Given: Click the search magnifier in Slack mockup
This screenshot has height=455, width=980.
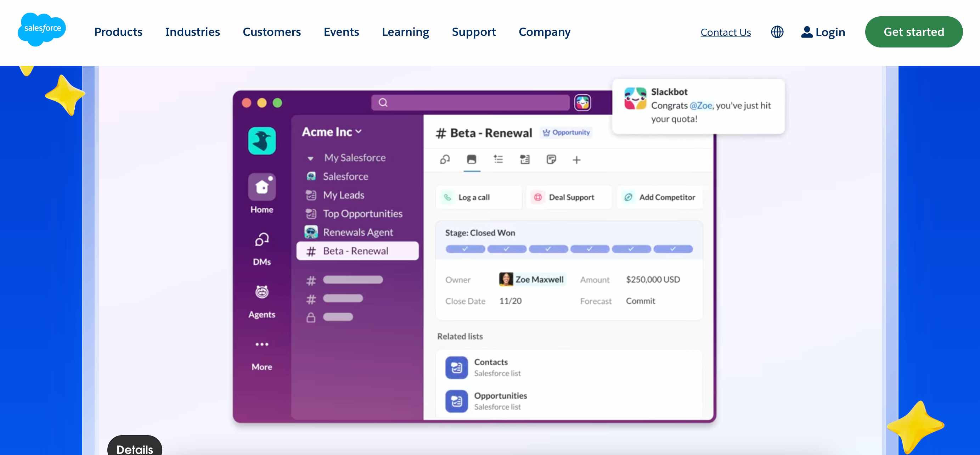Looking at the screenshot, I should [x=383, y=102].
